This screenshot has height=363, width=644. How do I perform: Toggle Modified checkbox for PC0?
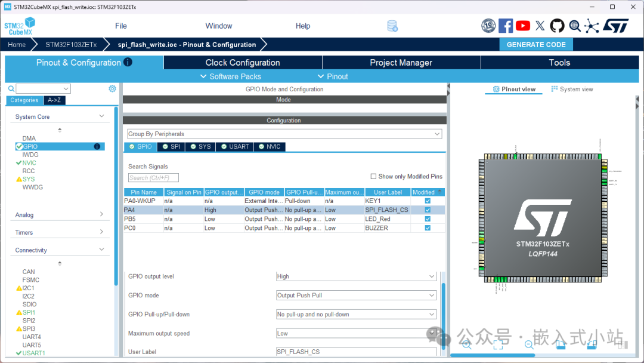(x=428, y=228)
